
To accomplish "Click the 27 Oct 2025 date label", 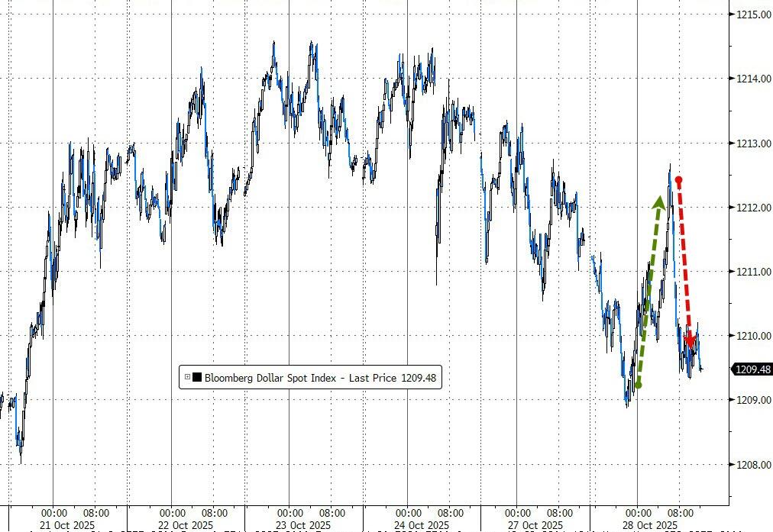I will (x=537, y=525).
